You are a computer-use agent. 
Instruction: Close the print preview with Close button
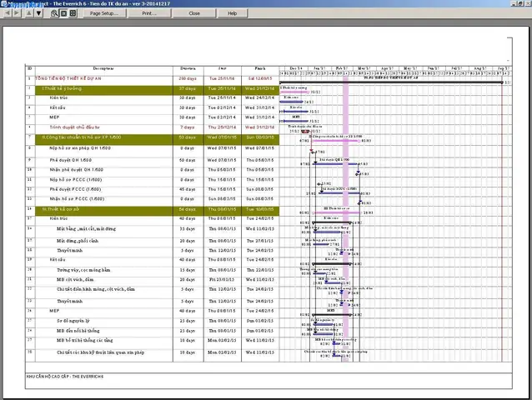[x=194, y=13]
